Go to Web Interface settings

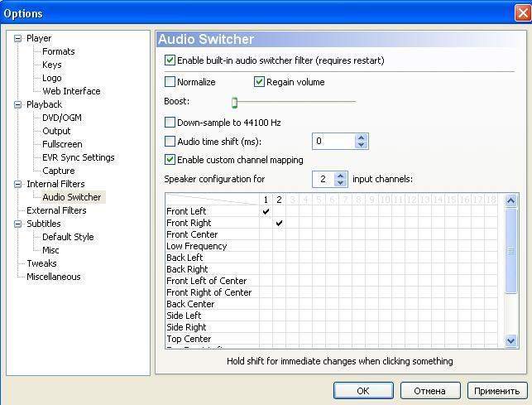point(71,91)
